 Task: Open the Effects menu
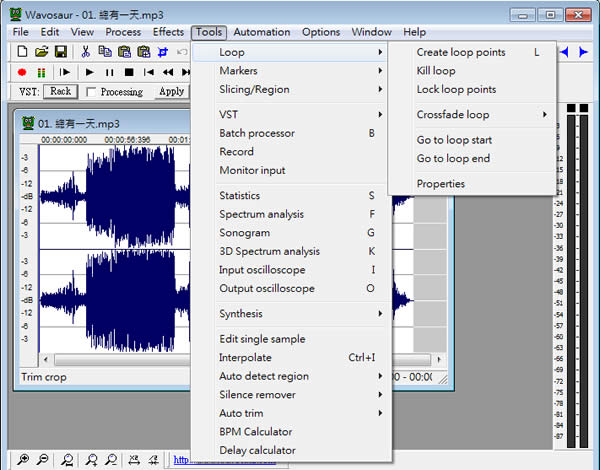(x=168, y=32)
